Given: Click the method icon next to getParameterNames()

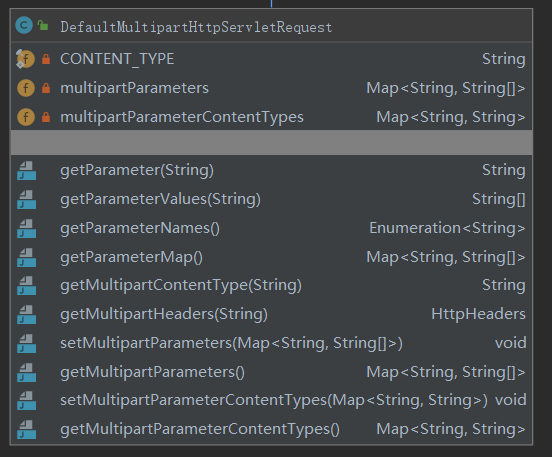Looking at the screenshot, I should click(27, 228).
